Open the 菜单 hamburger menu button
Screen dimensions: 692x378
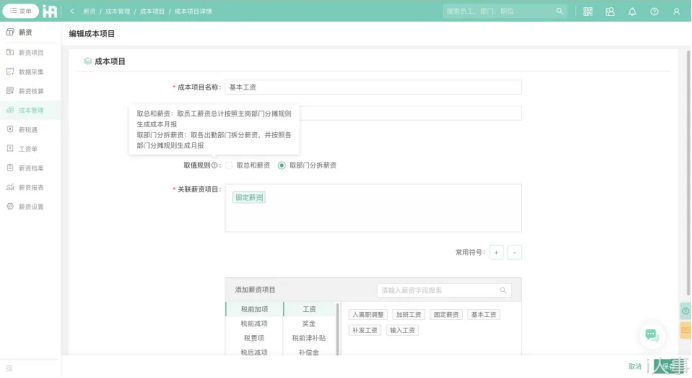click(x=20, y=11)
